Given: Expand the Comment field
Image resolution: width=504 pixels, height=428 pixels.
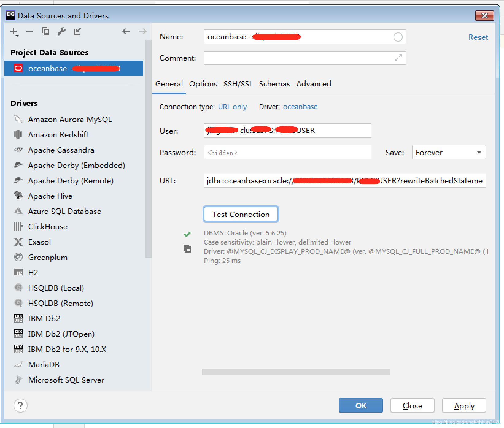Looking at the screenshot, I should pyautogui.click(x=398, y=58).
